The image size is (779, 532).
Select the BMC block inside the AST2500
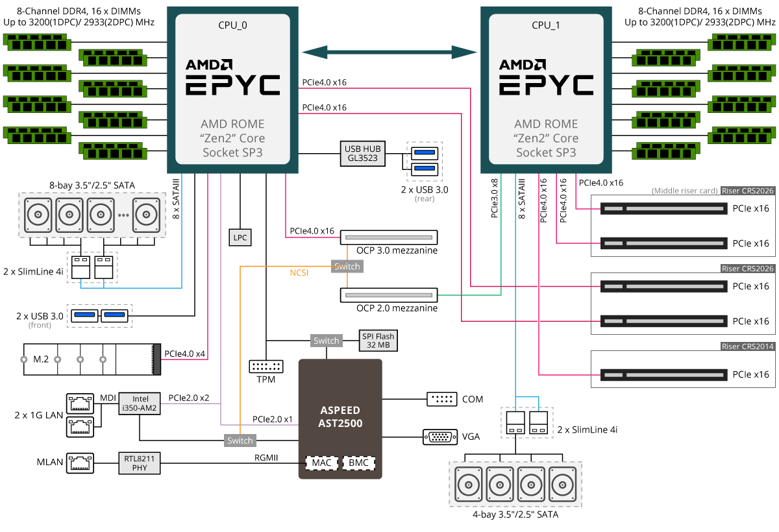click(358, 463)
